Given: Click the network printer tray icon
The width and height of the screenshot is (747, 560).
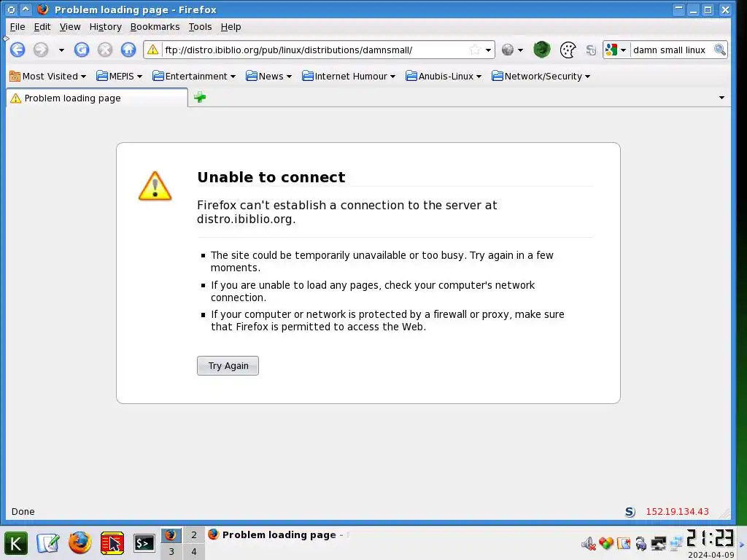Looking at the screenshot, I should tap(659, 543).
